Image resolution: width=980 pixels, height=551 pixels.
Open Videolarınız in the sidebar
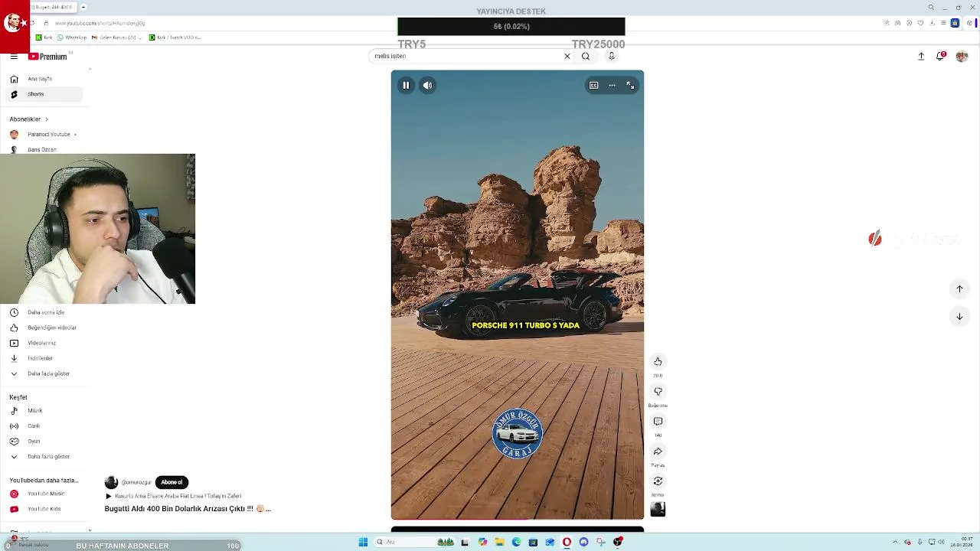tap(42, 343)
